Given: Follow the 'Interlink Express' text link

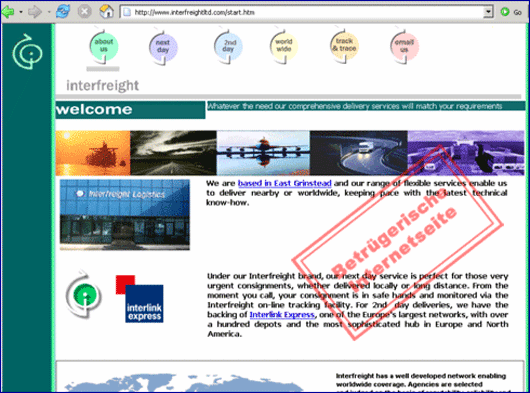Looking at the screenshot, I should tap(282, 315).
